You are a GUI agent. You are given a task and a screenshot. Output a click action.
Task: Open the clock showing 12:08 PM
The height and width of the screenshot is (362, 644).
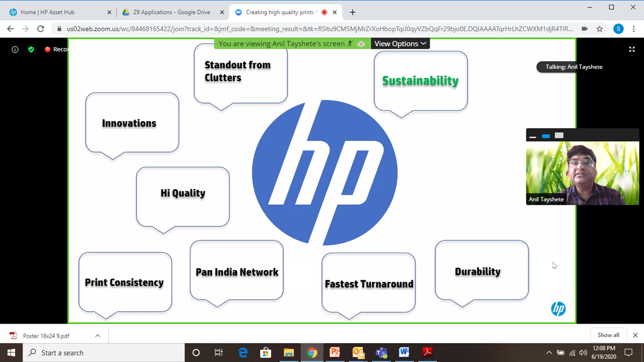click(604, 352)
